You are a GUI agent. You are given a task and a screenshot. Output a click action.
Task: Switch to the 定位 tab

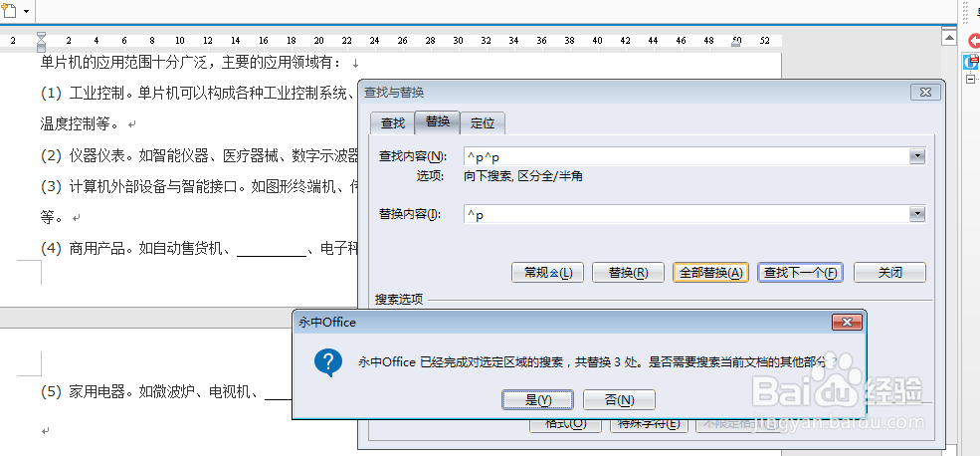tap(483, 123)
